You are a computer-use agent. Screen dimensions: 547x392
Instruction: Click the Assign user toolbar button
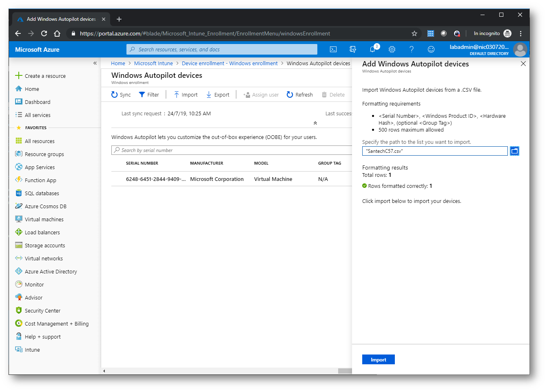[x=261, y=95]
